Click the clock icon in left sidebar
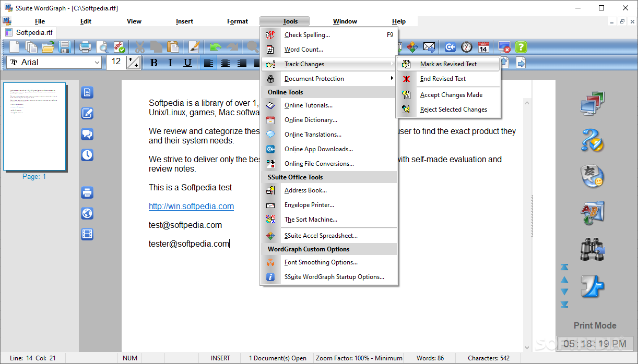Viewport: 638px width, 364px height. (x=87, y=155)
